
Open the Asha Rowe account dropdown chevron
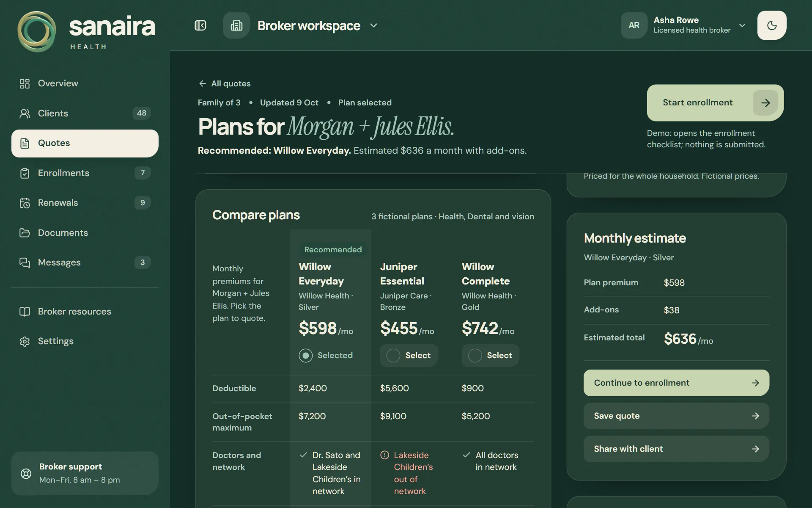742,25
